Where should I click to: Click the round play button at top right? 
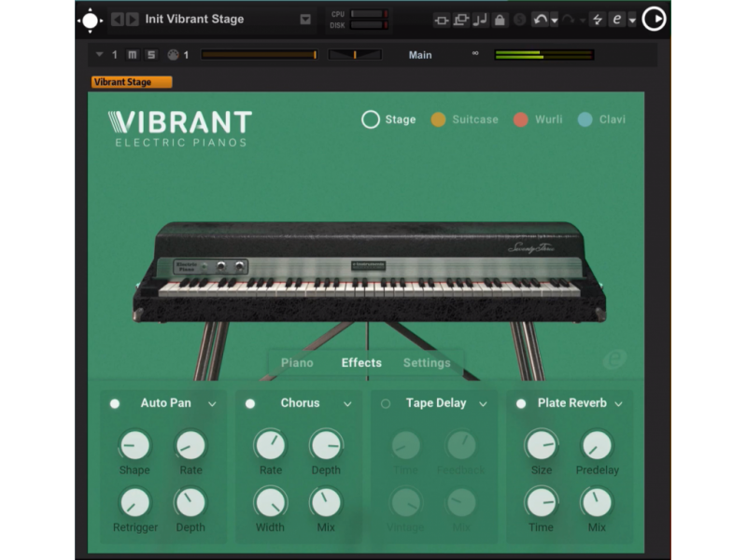click(x=655, y=19)
